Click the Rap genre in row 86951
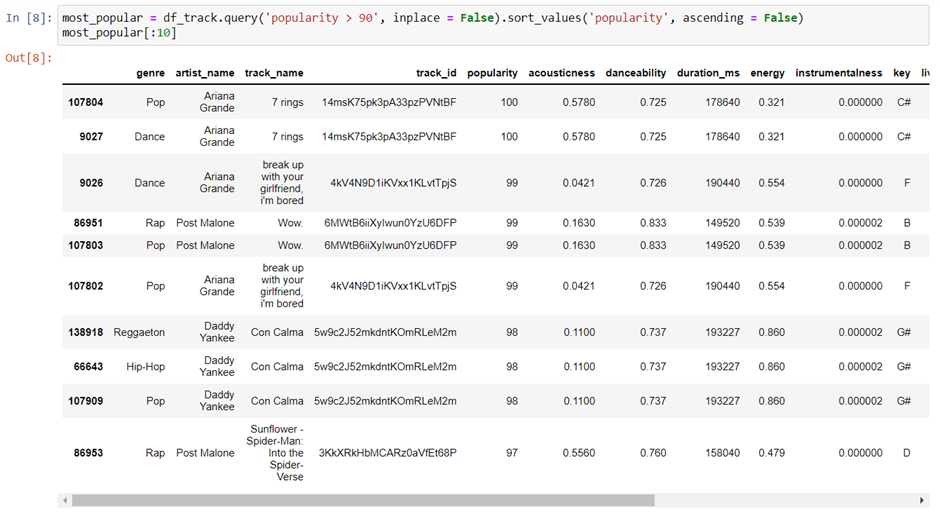This screenshot has height=514, width=940. [155, 223]
